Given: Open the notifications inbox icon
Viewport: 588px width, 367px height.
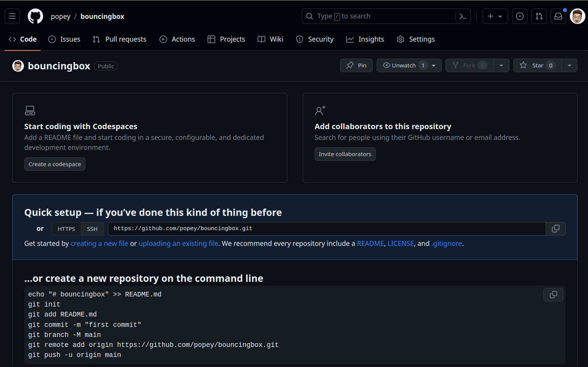Looking at the screenshot, I should pos(558,16).
